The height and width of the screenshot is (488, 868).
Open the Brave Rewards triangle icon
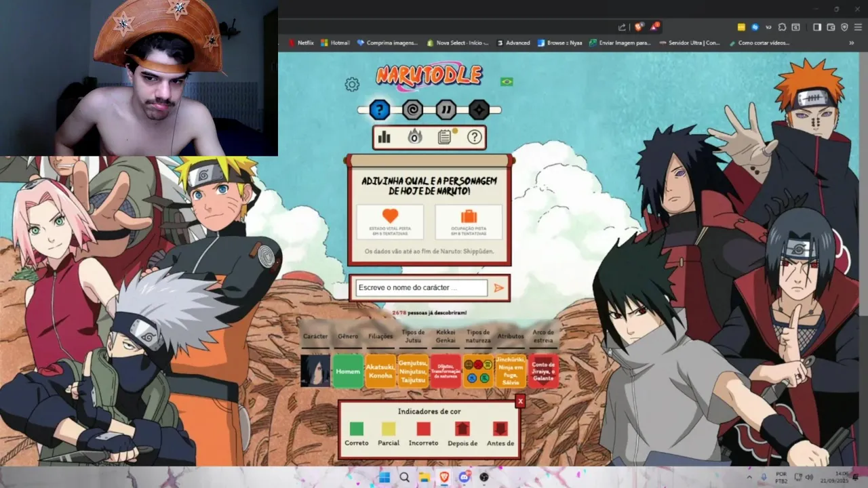coord(655,27)
